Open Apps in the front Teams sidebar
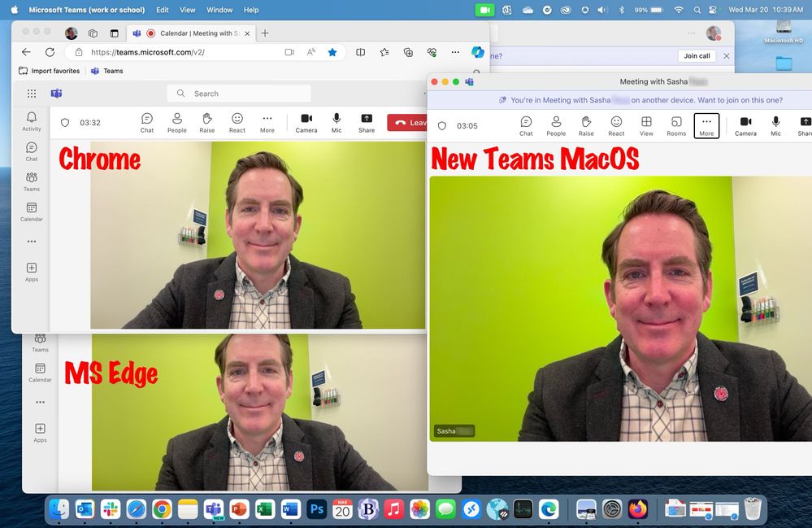 coord(32,272)
